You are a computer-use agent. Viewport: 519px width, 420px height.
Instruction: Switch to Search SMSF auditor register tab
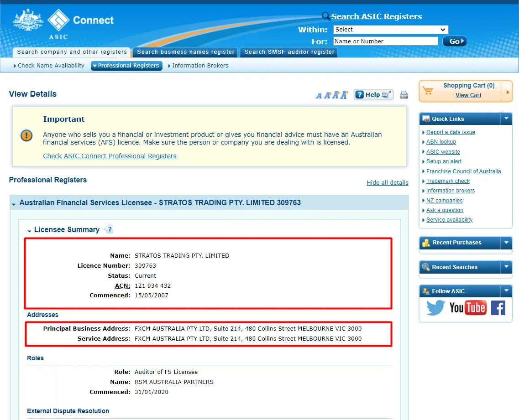[x=289, y=52]
